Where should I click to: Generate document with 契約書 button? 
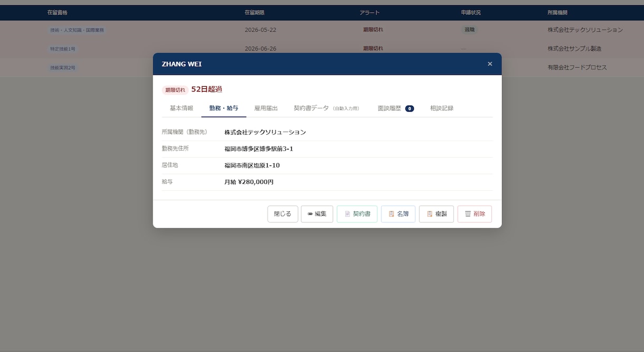click(357, 214)
